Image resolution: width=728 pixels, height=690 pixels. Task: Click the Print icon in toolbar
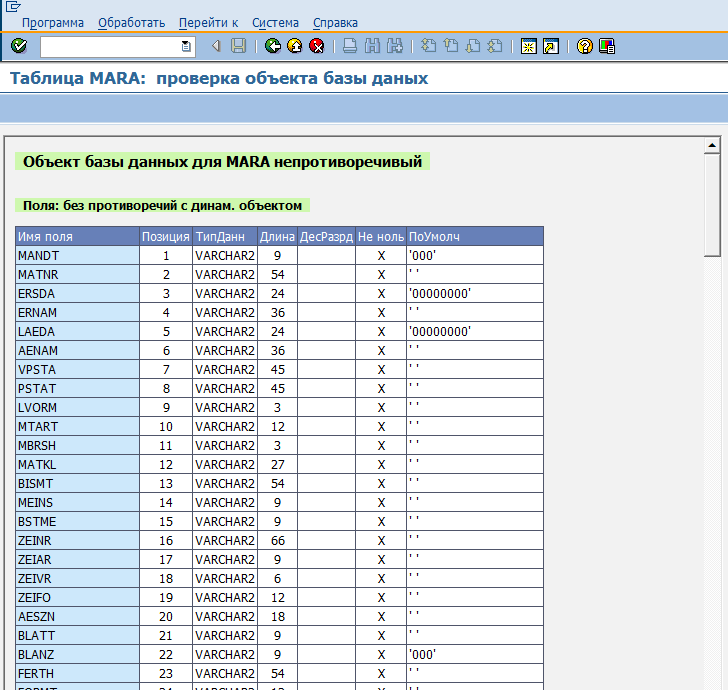click(350, 46)
